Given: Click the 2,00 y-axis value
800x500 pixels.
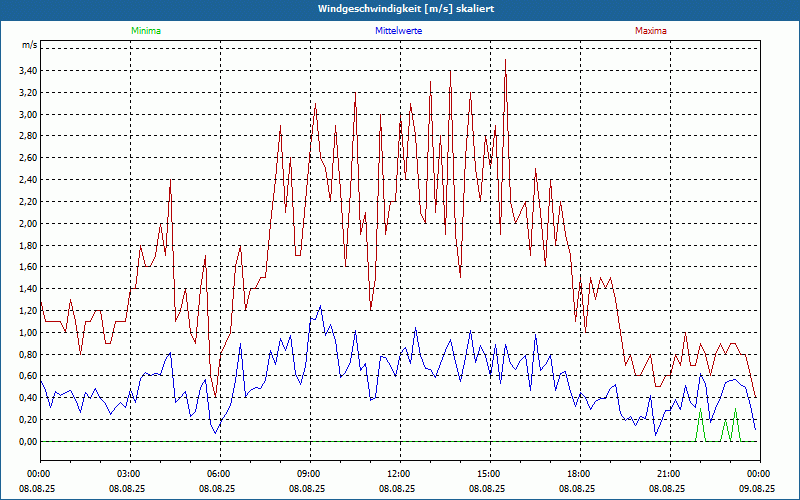Looking at the screenshot, I should pos(28,223).
